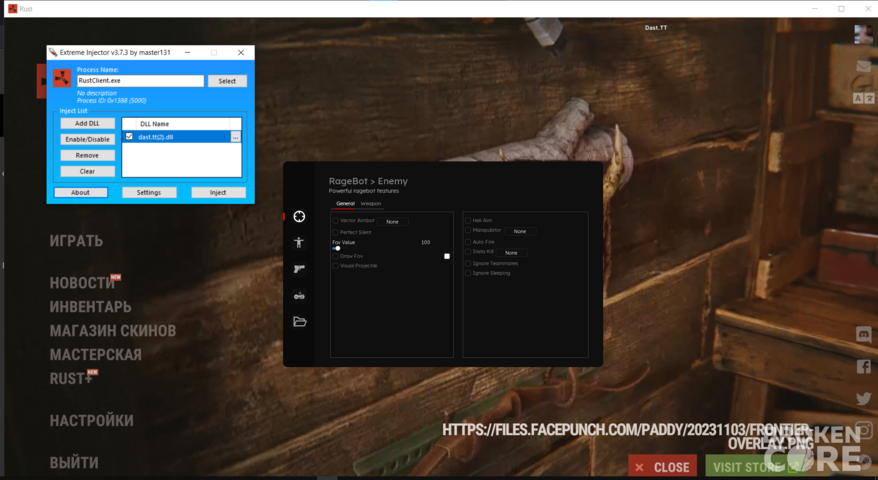
Task: Open the white Draw Fov color swatch
Action: tap(447, 256)
